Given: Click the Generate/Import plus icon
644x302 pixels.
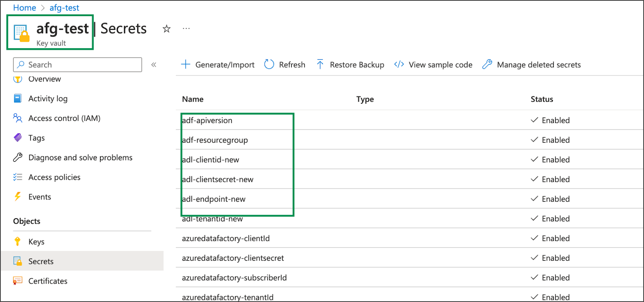Looking at the screenshot, I should (185, 65).
